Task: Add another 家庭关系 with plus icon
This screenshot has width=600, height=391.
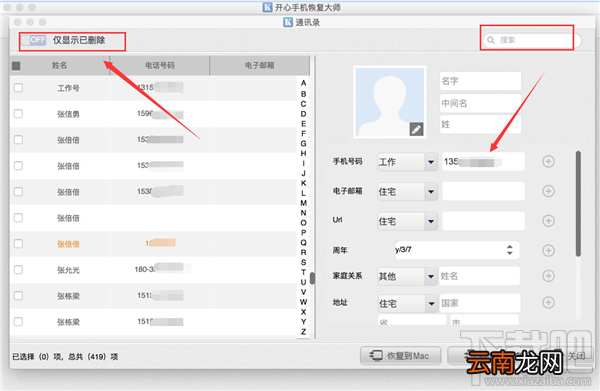Action: coord(548,276)
